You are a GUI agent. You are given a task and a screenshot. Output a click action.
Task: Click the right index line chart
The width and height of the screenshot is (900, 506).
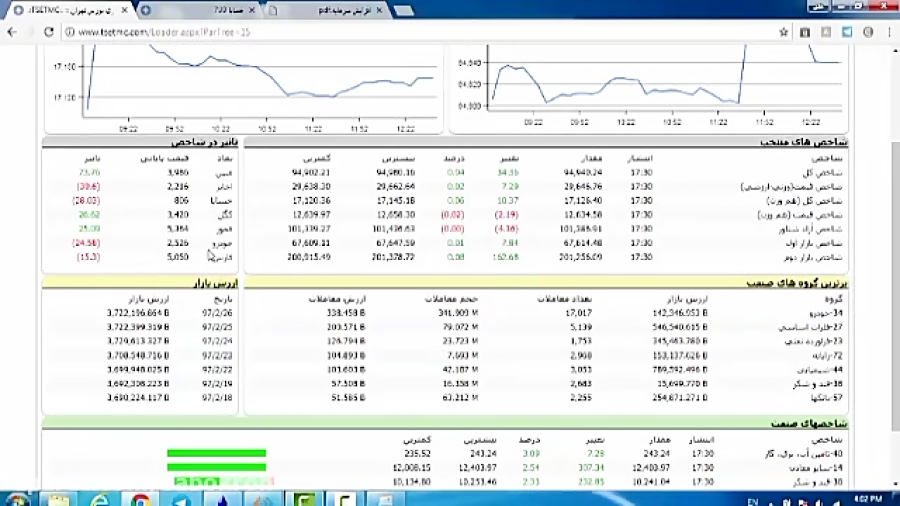tap(649, 89)
